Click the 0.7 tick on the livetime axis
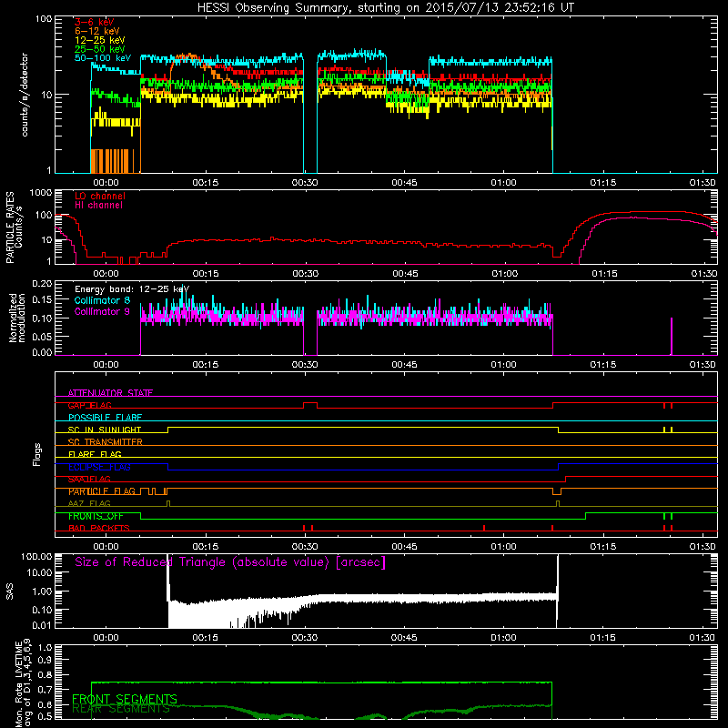The image size is (728, 728). pyautogui.click(x=45, y=690)
